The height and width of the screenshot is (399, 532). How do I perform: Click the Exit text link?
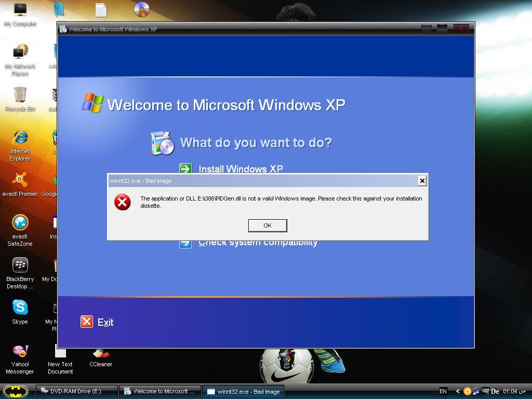[105, 322]
